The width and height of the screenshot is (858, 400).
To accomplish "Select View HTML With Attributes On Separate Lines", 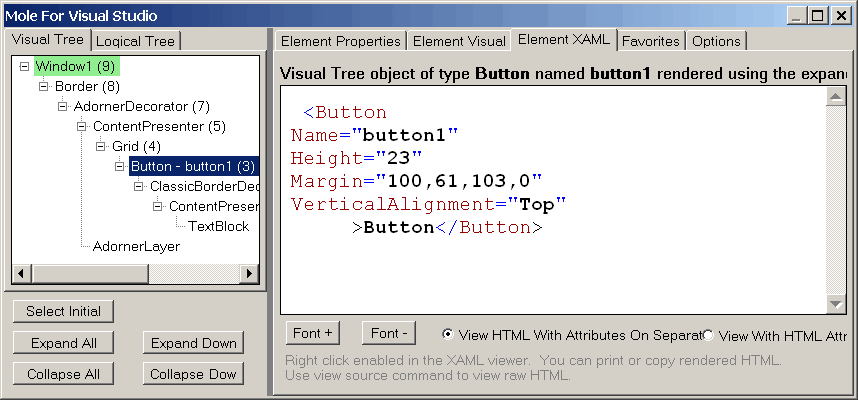I will point(573,335).
